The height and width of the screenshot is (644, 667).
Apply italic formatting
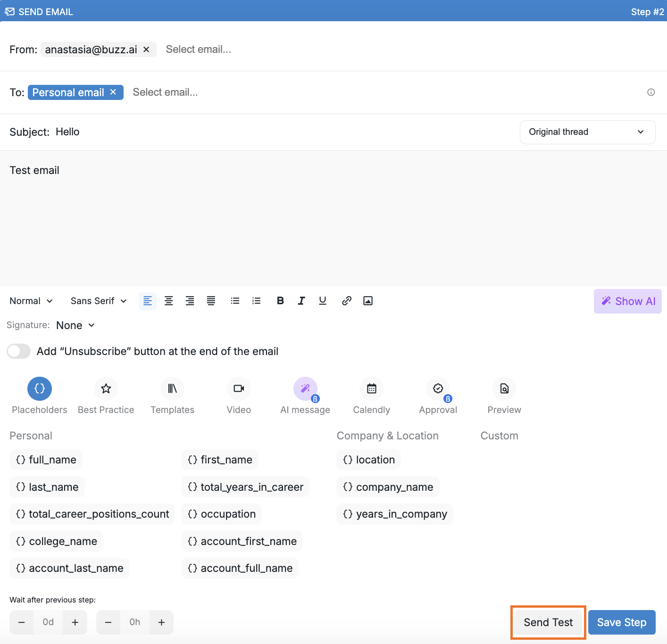click(301, 301)
